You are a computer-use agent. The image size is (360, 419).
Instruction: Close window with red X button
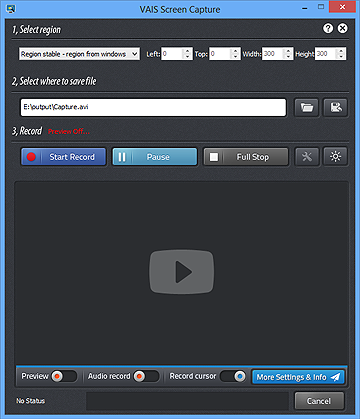[x=342, y=7]
